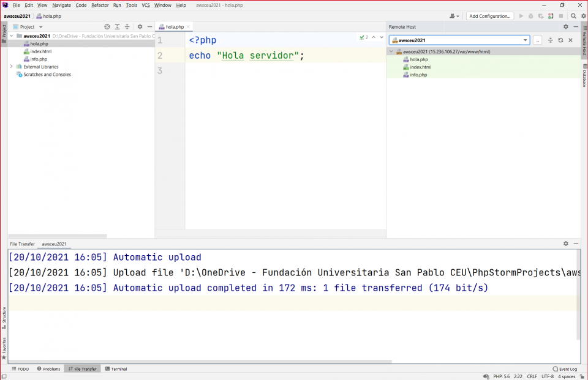The height and width of the screenshot is (380, 588).
Task: Click Remote Host side tool window button
Action: click(584, 40)
